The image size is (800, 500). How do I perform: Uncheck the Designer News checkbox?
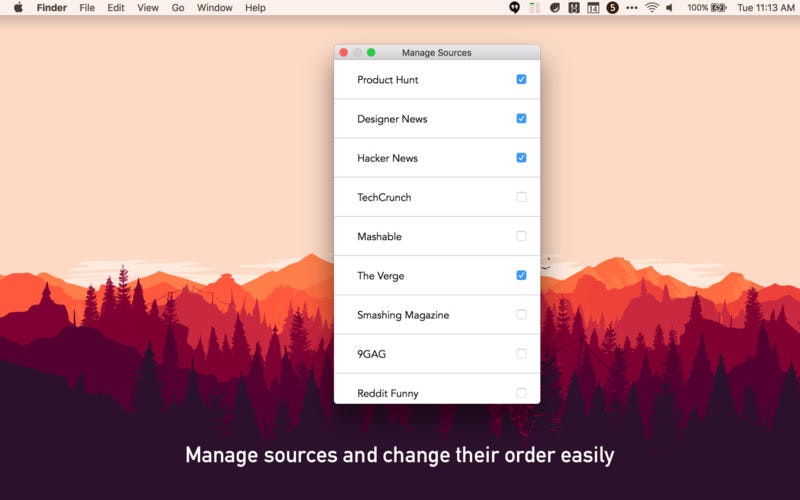[521, 118]
